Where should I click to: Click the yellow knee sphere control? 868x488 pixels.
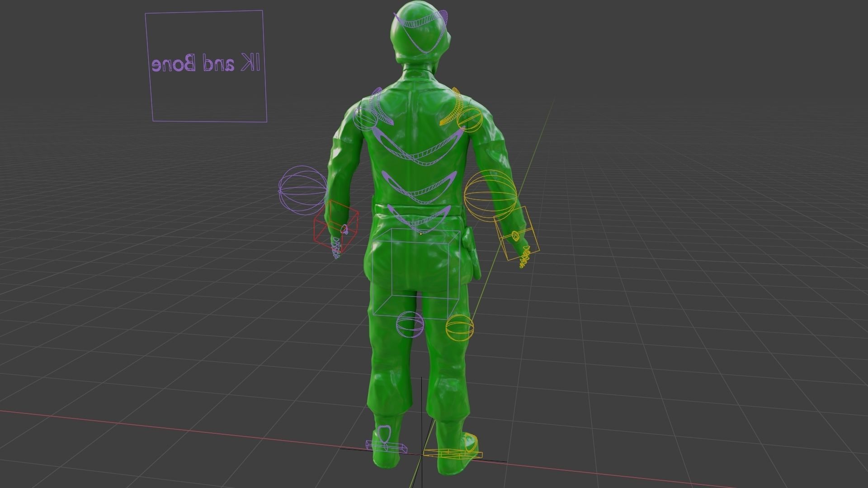click(x=460, y=328)
